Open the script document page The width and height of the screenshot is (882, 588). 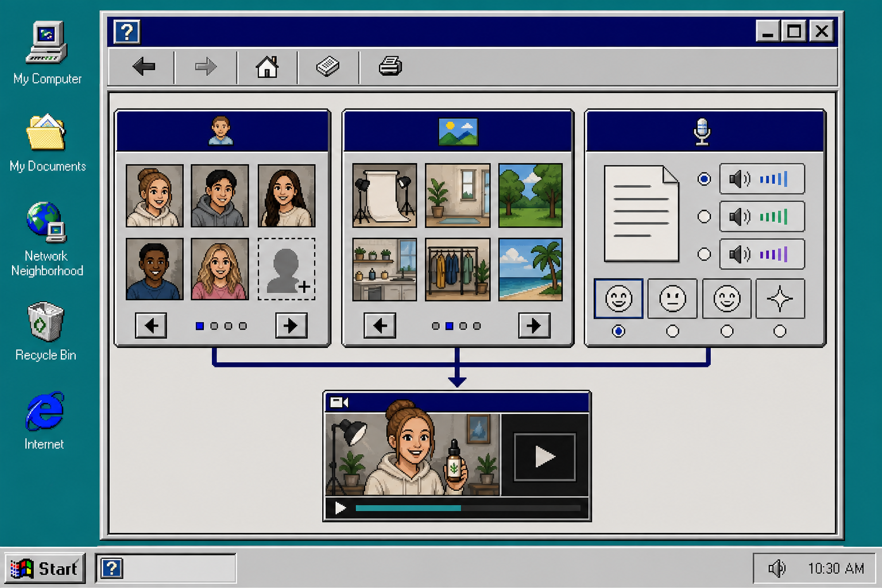pyautogui.click(x=641, y=214)
